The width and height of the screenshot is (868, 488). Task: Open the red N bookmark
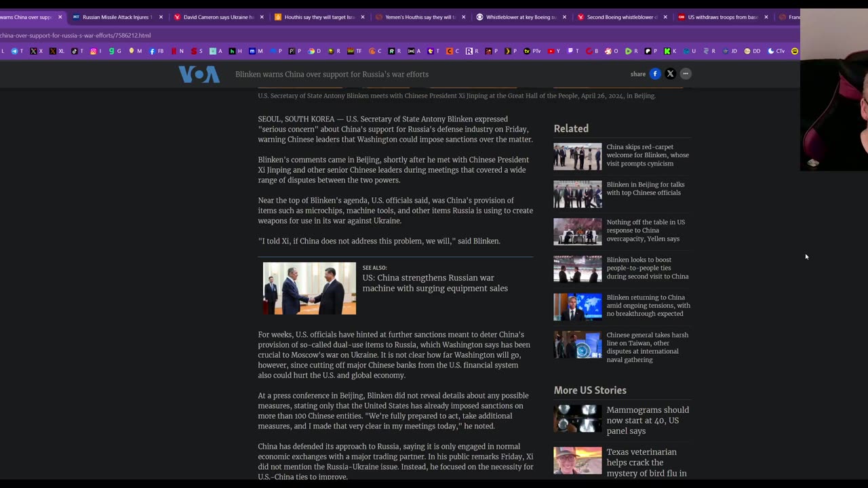[178, 51]
